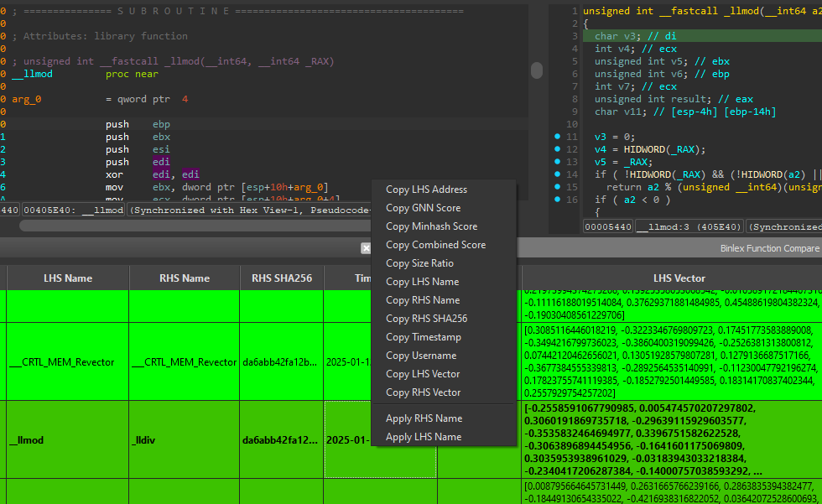The width and height of the screenshot is (822, 504).
Task: Sort by LHS Name column header
Action: [x=68, y=278]
